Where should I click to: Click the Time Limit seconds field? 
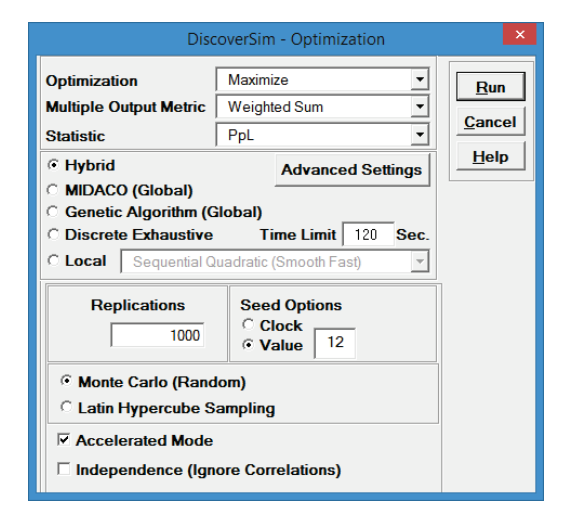pos(368,234)
